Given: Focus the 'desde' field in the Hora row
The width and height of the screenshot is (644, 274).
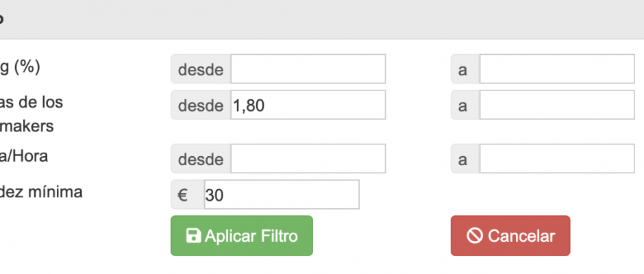Looking at the screenshot, I should (308, 159).
